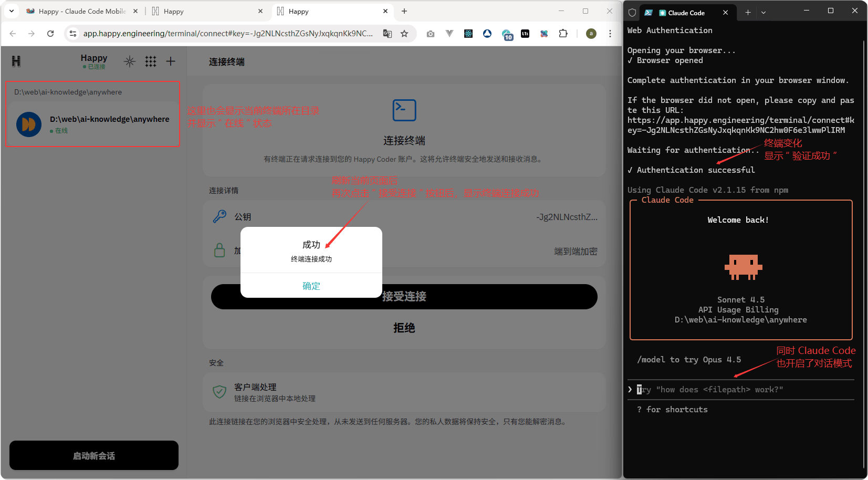Click the colorful extension icon before puzzle
The image size is (868, 480).
(544, 34)
